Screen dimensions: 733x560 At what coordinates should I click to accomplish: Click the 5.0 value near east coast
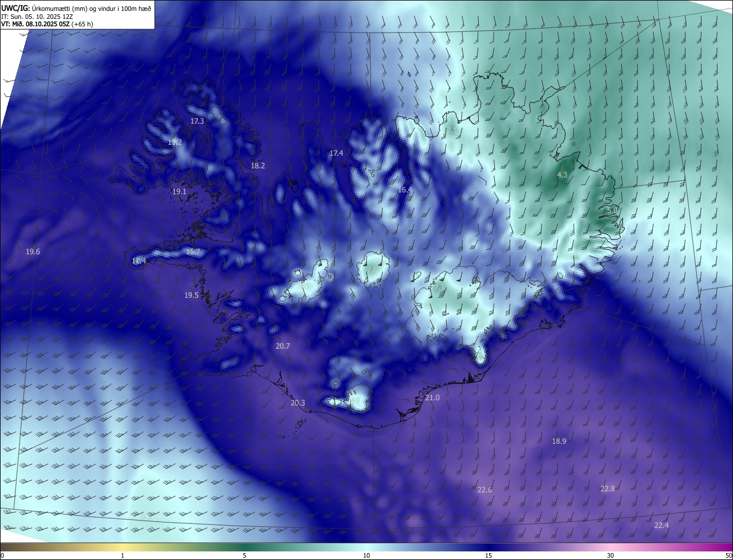612,210
